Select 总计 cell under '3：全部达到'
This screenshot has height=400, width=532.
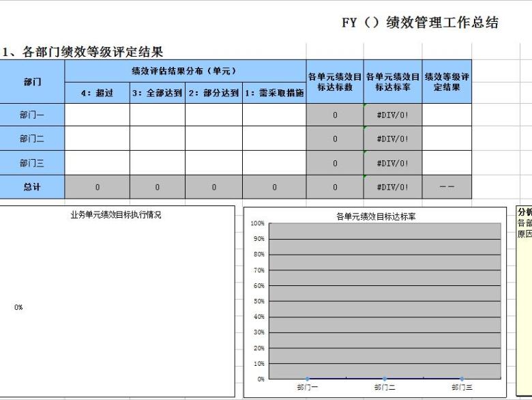(x=158, y=187)
